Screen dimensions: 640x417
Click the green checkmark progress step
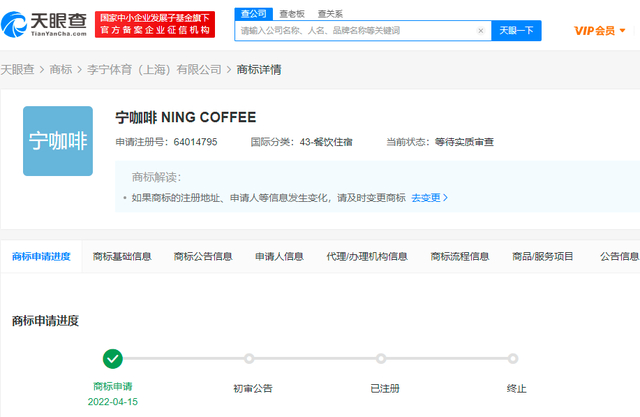pyautogui.click(x=113, y=358)
